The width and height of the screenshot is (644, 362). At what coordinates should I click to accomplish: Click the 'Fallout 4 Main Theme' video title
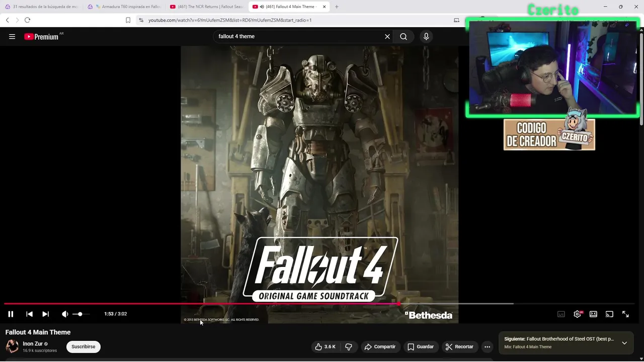(38, 332)
